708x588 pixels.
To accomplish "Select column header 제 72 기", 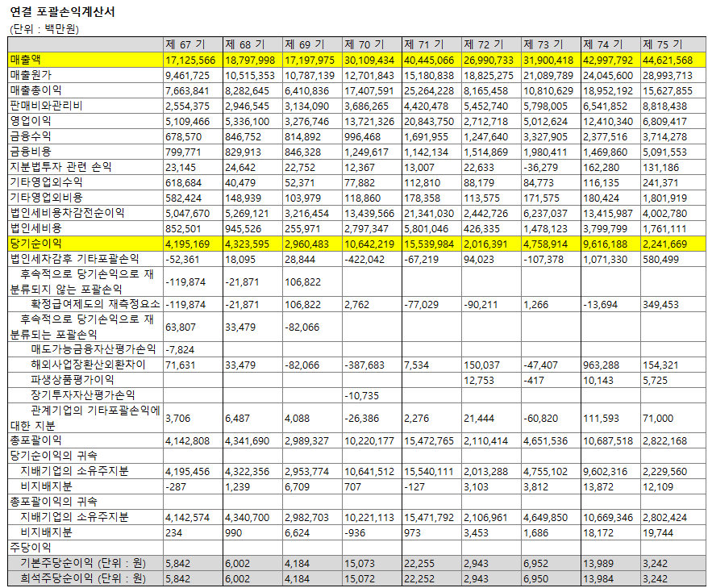I will pyautogui.click(x=483, y=44).
